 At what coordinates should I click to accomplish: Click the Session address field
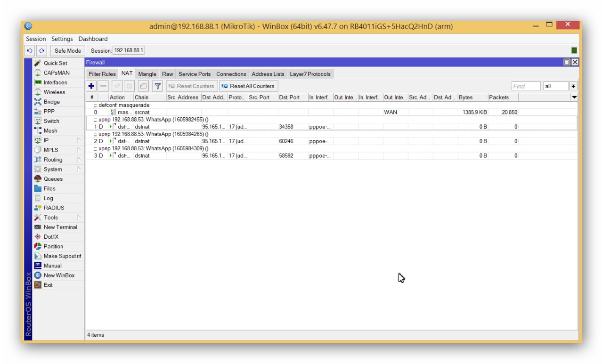point(129,50)
